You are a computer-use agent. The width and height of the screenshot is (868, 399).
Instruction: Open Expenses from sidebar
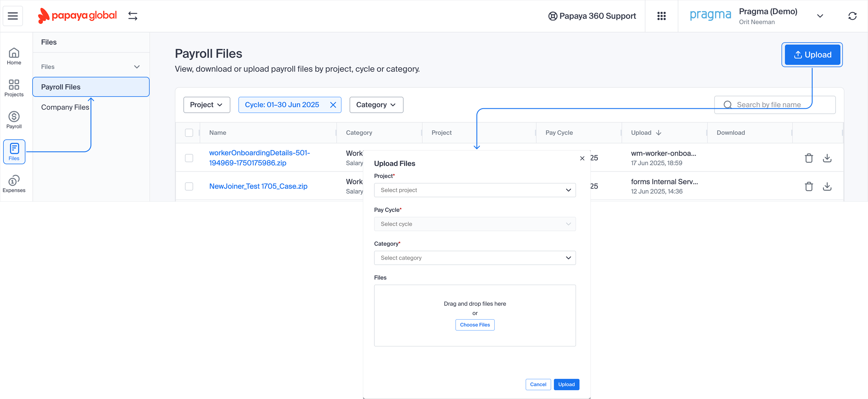click(14, 184)
